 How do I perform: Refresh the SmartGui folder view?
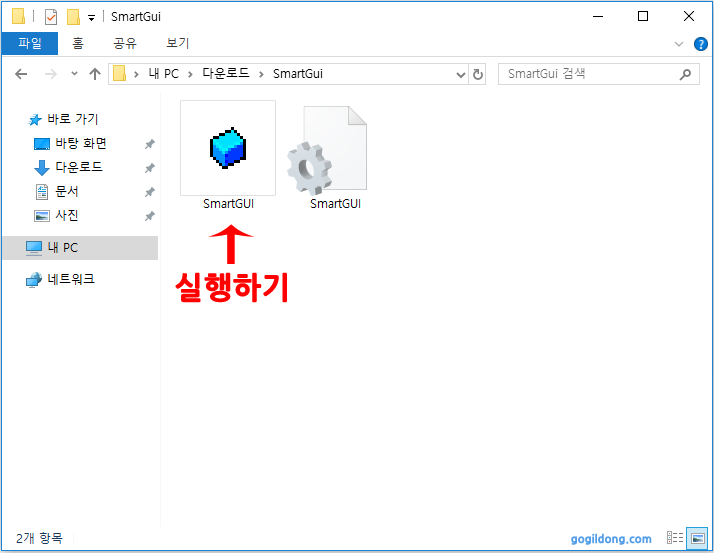pyautogui.click(x=478, y=74)
